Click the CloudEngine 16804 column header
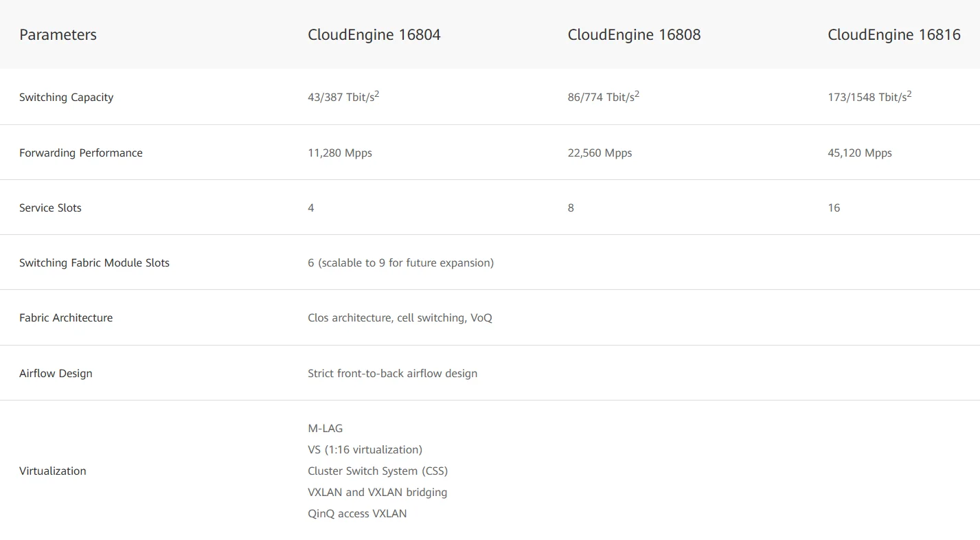The image size is (980, 540). tap(374, 35)
